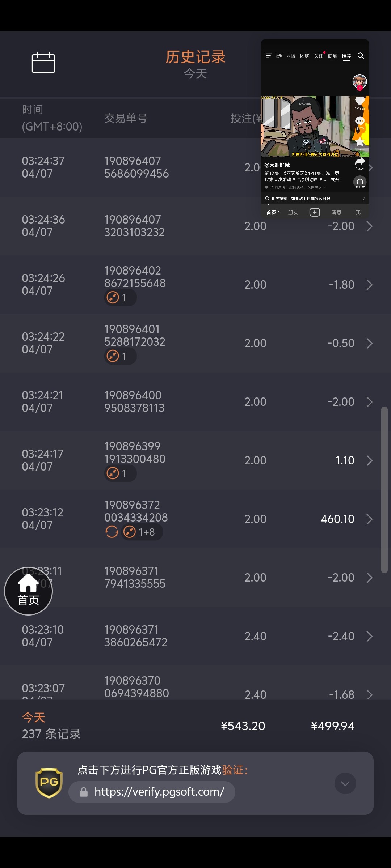Collapse the PG verification banner chevron

click(345, 783)
